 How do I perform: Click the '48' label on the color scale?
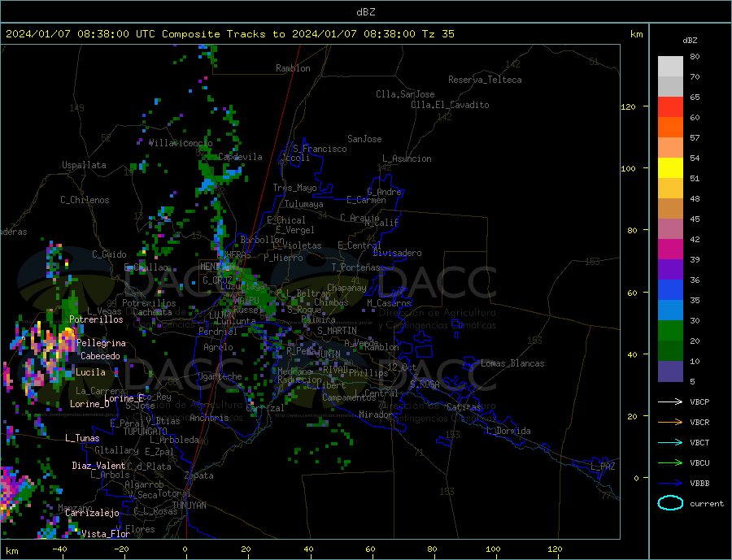click(x=695, y=199)
